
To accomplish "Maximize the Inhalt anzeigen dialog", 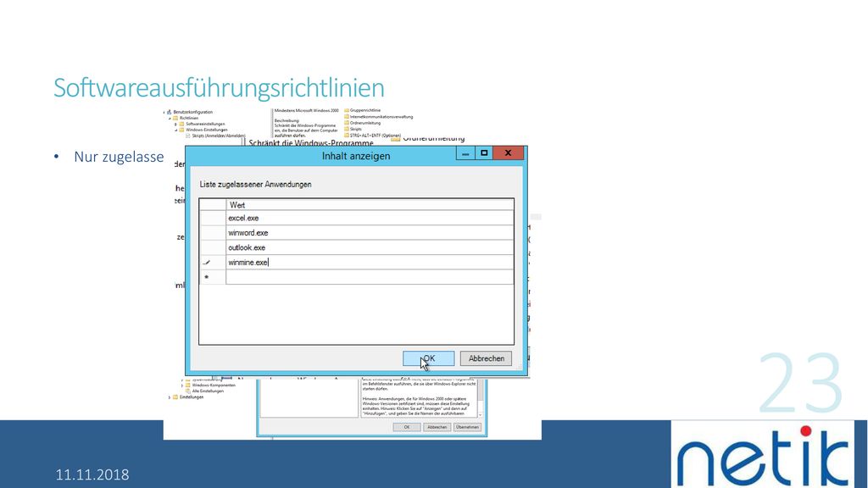I will coord(484,153).
